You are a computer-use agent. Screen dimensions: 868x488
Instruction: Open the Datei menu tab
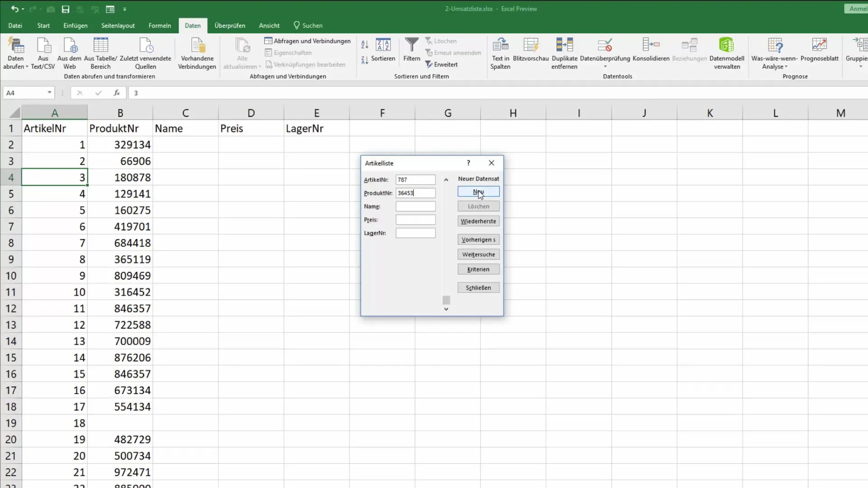(x=15, y=25)
